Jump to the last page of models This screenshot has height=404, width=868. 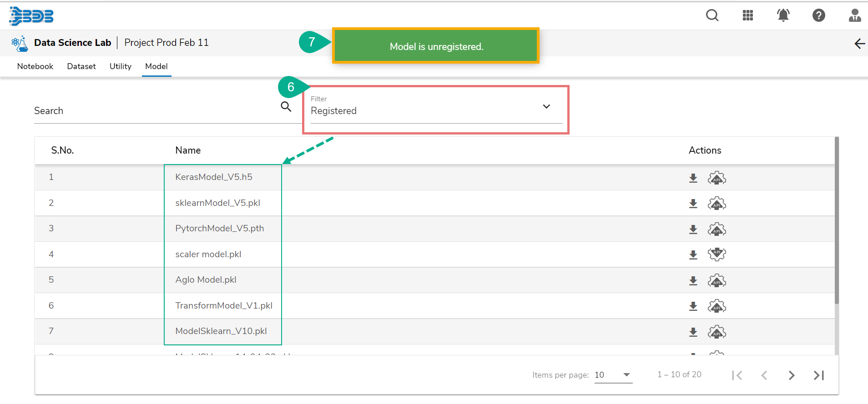coord(819,375)
